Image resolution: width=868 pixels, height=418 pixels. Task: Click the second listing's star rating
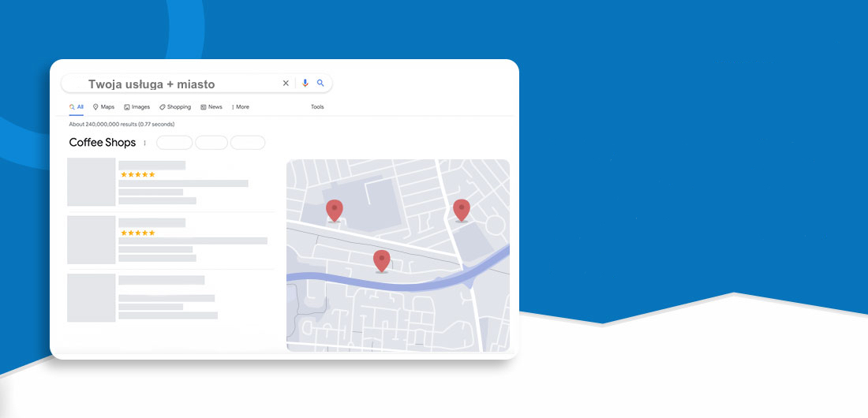tap(137, 233)
